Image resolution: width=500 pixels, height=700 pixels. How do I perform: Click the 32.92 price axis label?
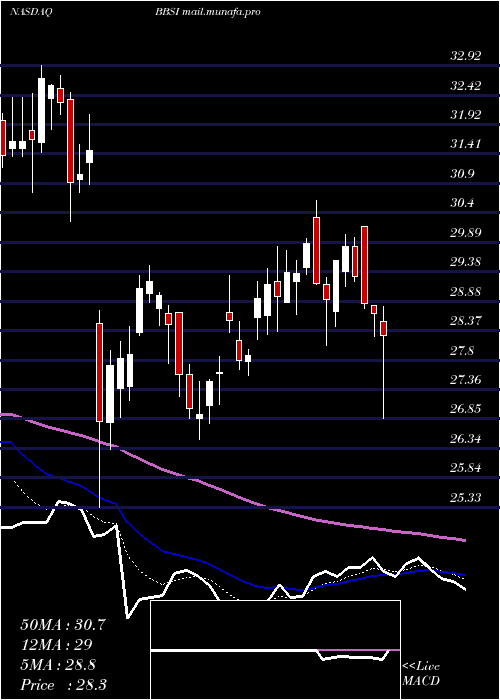point(466,56)
